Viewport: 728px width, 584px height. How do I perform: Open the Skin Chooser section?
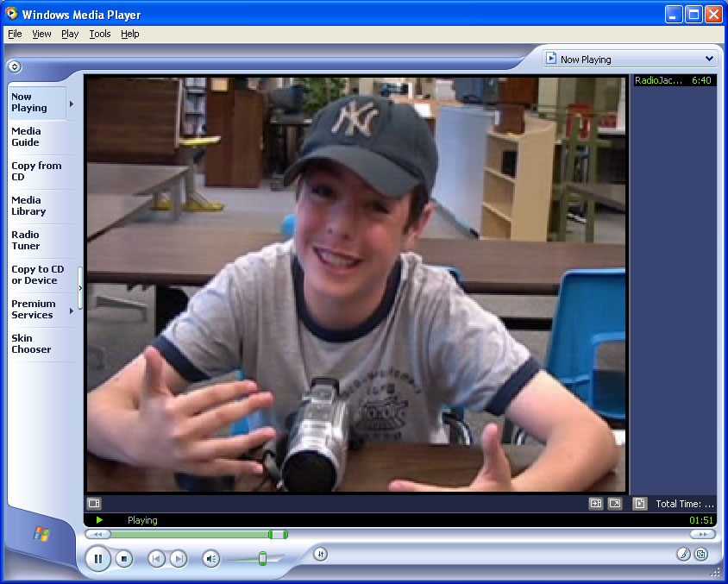[x=30, y=344]
